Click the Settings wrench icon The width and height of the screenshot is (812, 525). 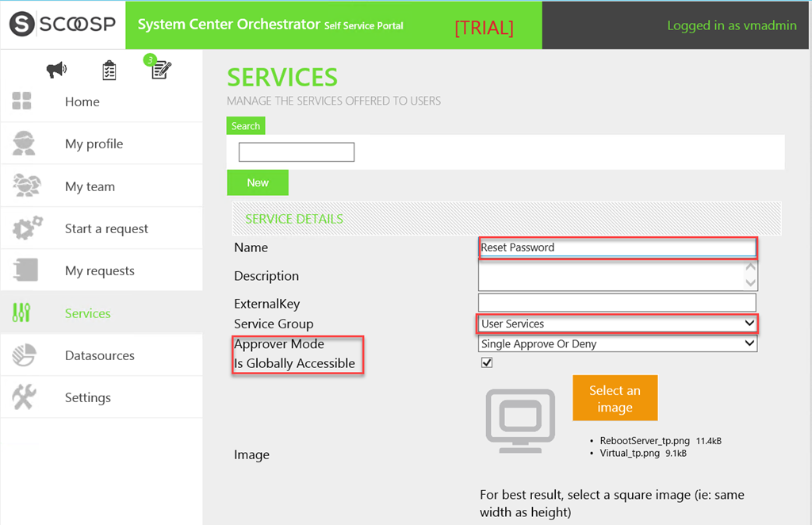(x=24, y=397)
